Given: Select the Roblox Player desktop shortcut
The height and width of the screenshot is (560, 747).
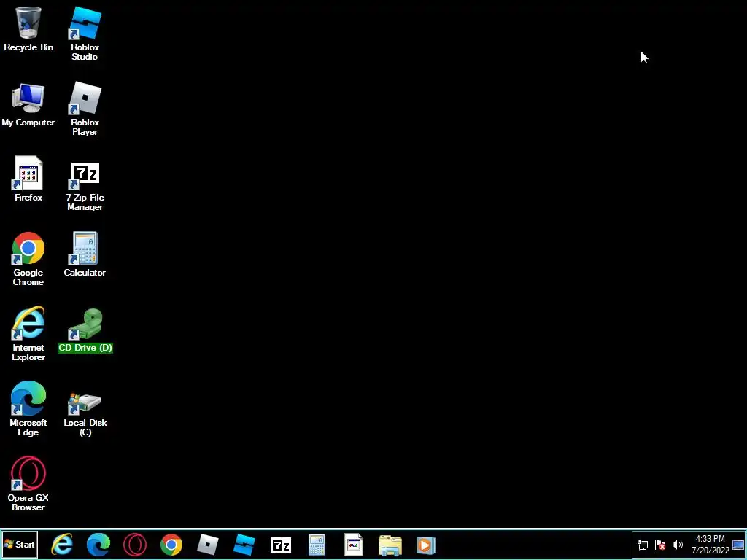Looking at the screenshot, I should 85,109.
